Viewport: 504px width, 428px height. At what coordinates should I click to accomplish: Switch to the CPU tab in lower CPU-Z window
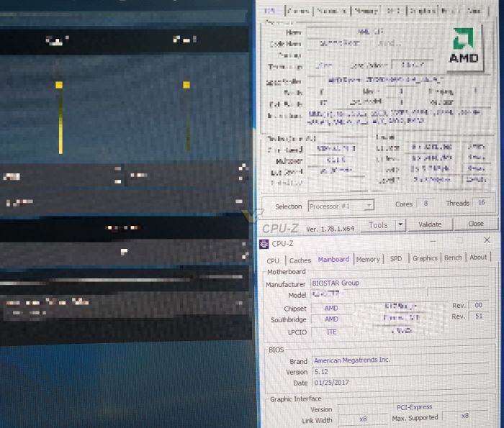pyautogui.click(x=273, y=260)
